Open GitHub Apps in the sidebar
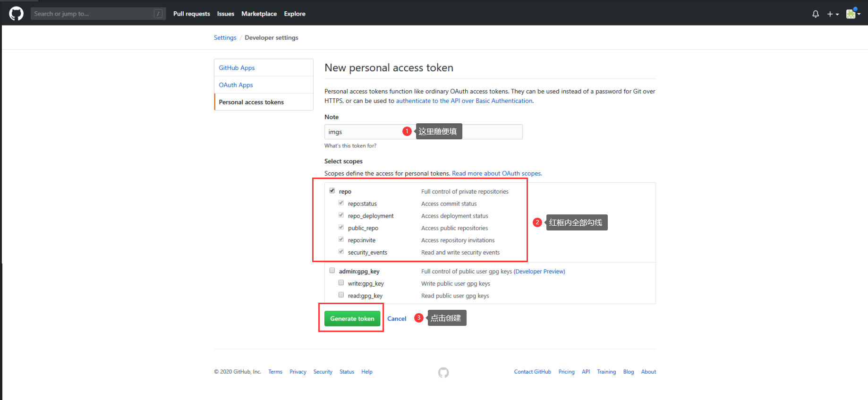Screen dimensions: 868x400 click(x=237, y=68)
